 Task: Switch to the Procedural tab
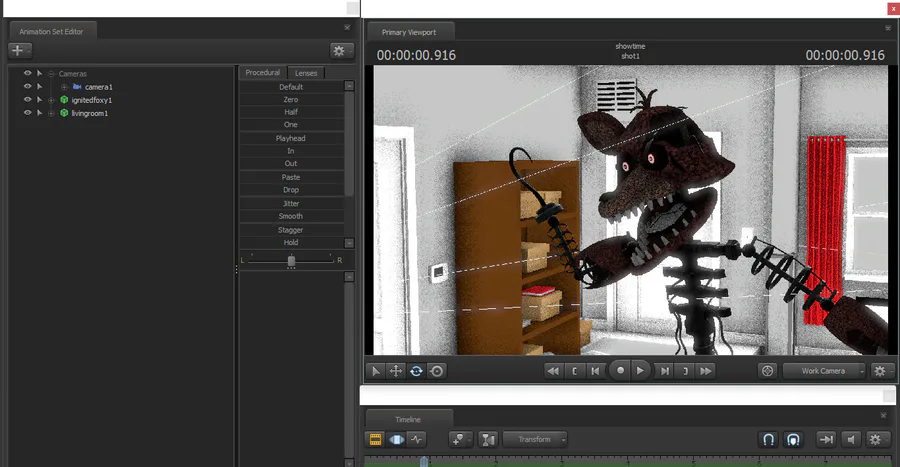coord(262,72)
